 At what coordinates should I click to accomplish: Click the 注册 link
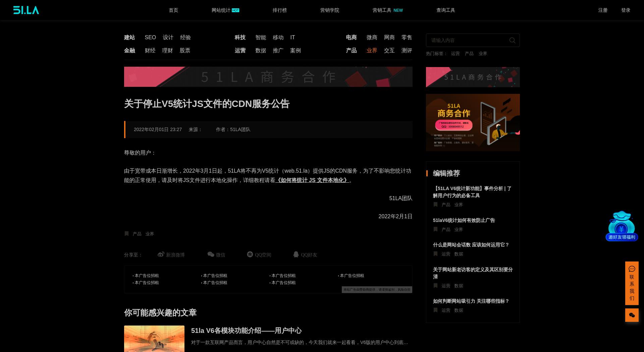[x=603, y=10]
